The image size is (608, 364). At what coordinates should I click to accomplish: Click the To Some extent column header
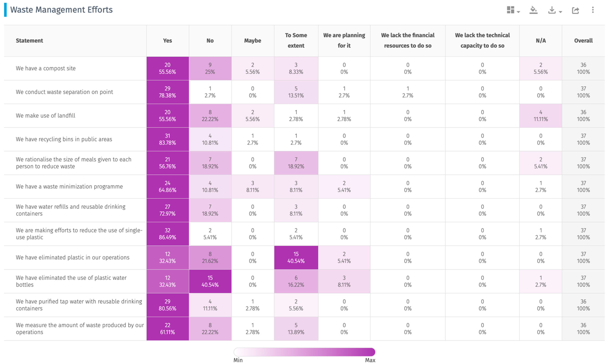click(x=296, y=40)
